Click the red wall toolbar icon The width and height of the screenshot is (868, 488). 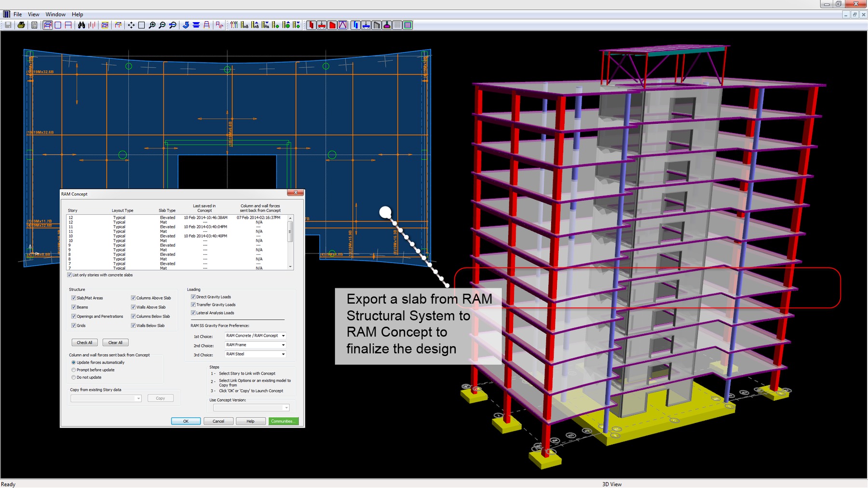(332, 25)
